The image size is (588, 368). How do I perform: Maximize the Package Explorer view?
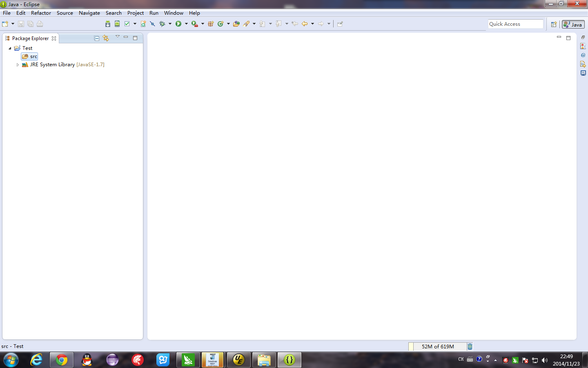coord(135,38)
